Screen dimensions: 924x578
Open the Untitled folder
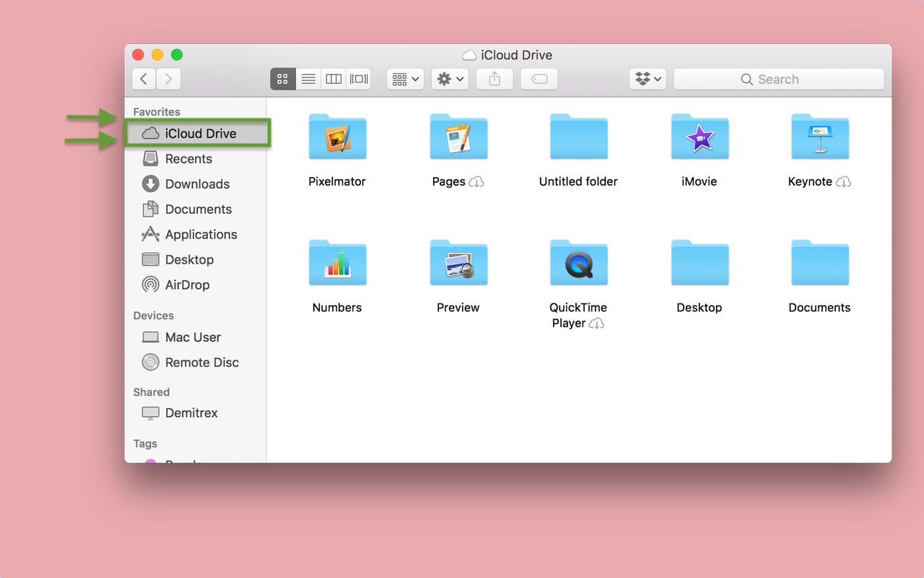pyautogui.click(x=578, y=137)
